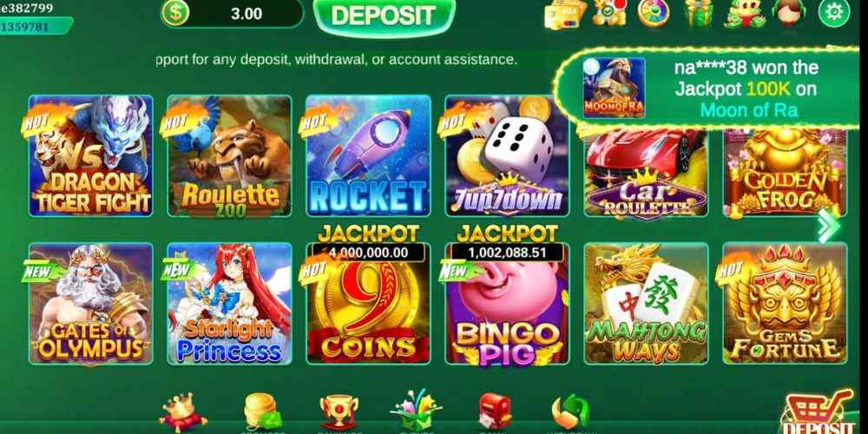Open the gold bank card icon

coord(564,14)
